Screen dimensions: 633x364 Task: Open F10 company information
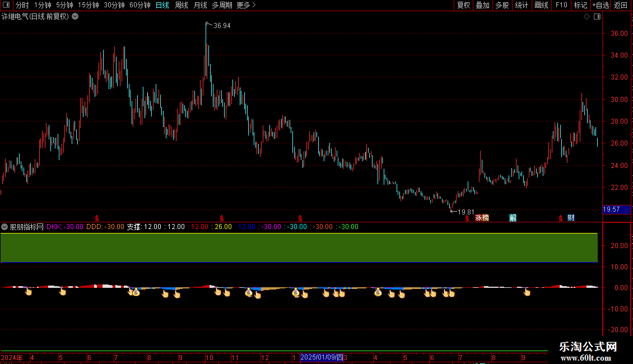click(561, 5)
